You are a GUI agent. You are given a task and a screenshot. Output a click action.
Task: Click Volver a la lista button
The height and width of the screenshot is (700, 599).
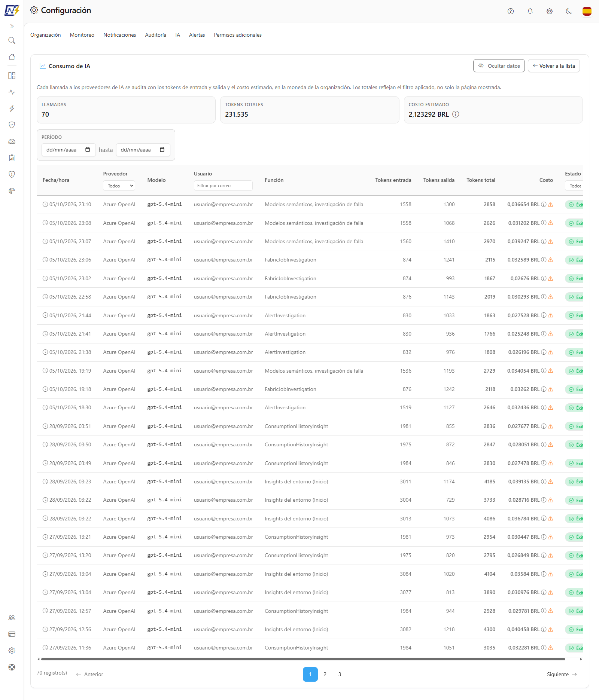tap(554, 66)
